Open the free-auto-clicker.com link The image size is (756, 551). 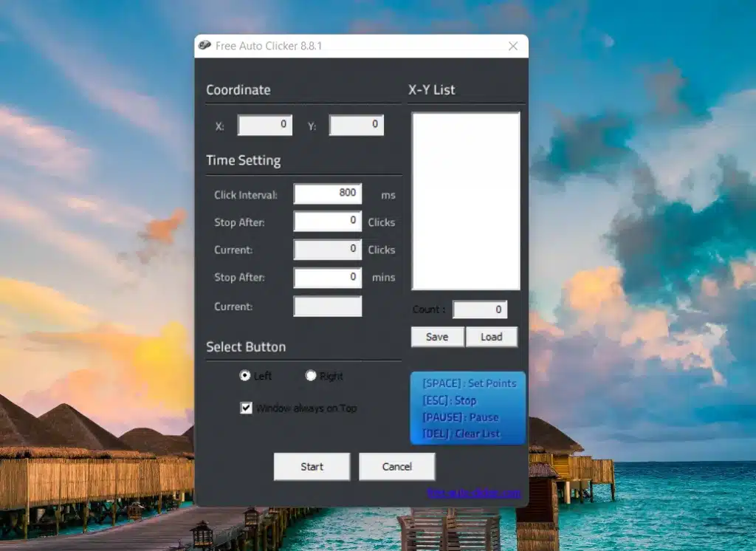[474, 493]
